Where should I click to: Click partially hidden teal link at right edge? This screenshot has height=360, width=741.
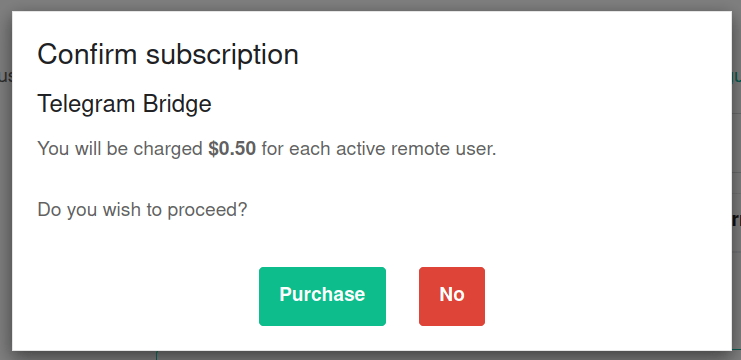click(736, 77)
